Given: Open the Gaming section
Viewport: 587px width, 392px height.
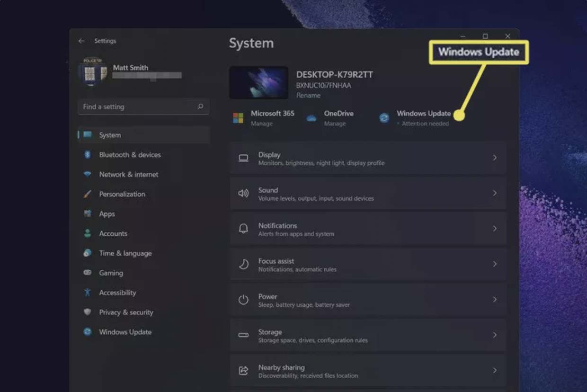Looking at the screenshot, I should [x=112, y=273].
